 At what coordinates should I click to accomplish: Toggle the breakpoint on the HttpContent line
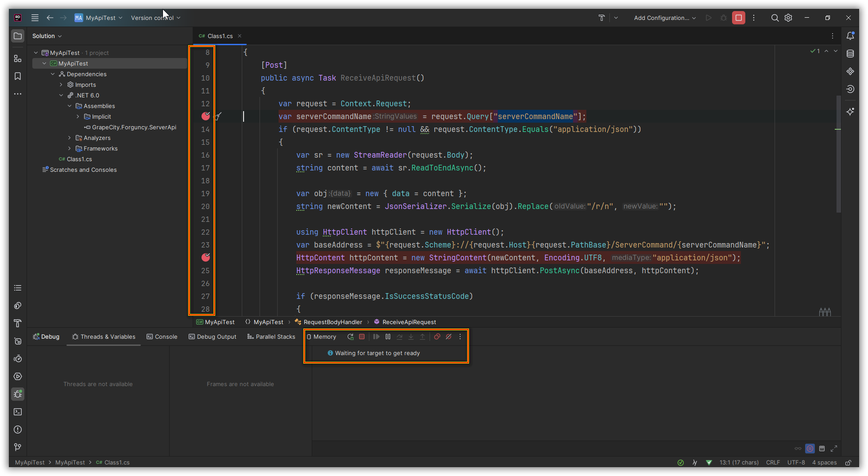pyautogui.click(x=205, y=257)
